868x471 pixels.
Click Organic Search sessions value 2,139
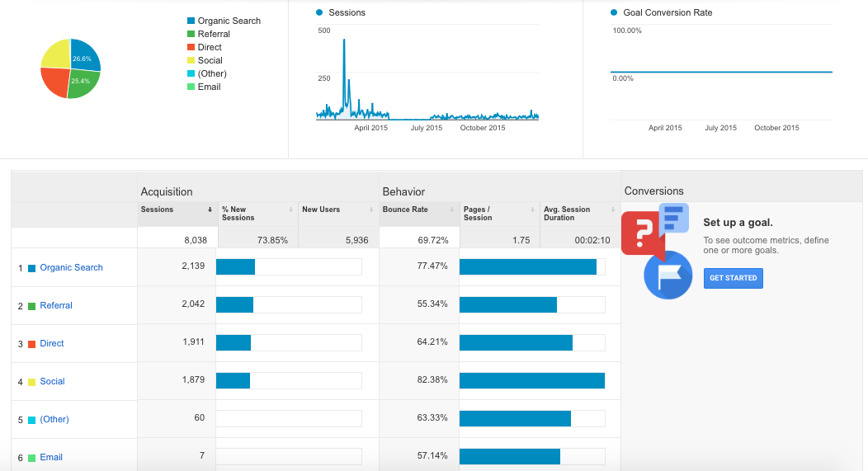[193, 266]
